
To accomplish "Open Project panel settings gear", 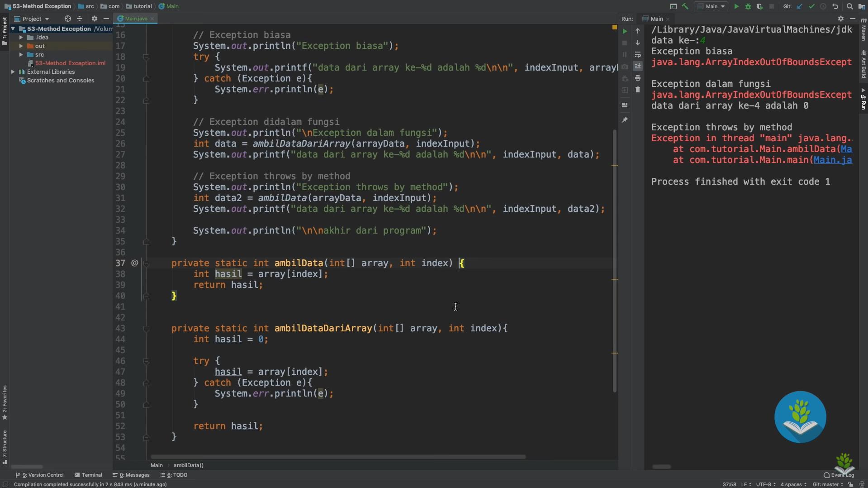I will coord(94,19).
